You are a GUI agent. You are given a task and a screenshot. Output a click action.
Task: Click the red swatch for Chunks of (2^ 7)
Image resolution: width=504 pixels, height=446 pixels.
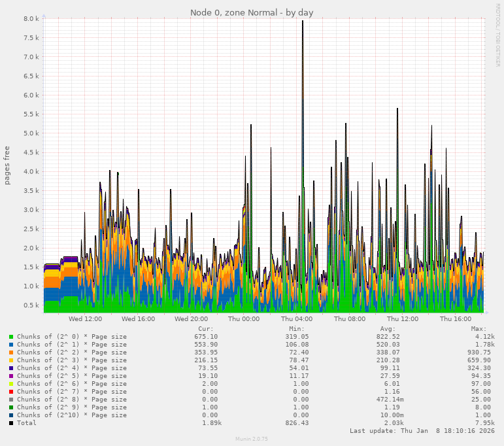click(x=11, y=392)
